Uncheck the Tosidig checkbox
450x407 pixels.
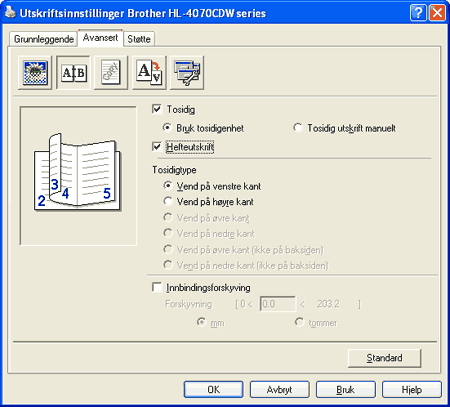click(x=157, y=109)
